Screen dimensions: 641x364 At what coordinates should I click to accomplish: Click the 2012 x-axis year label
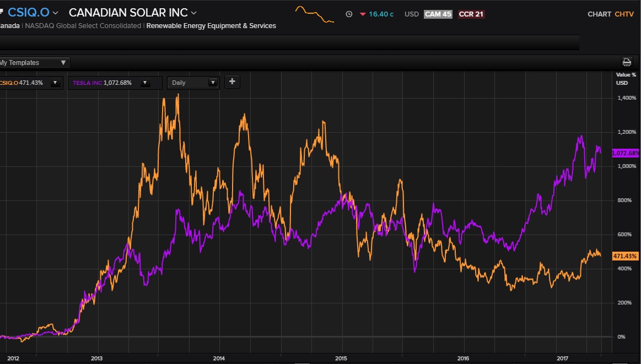click(13, 358)
